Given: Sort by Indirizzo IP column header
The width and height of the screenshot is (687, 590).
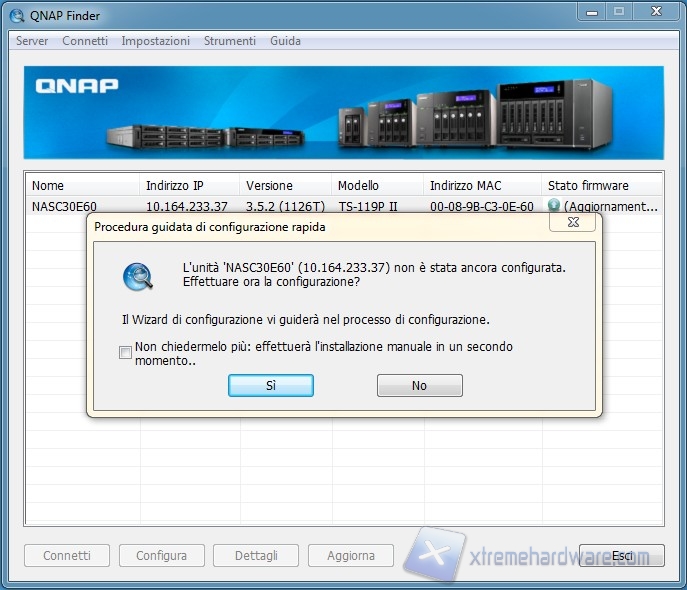Looking at the screenshot, I should click(x=189, y=185).
